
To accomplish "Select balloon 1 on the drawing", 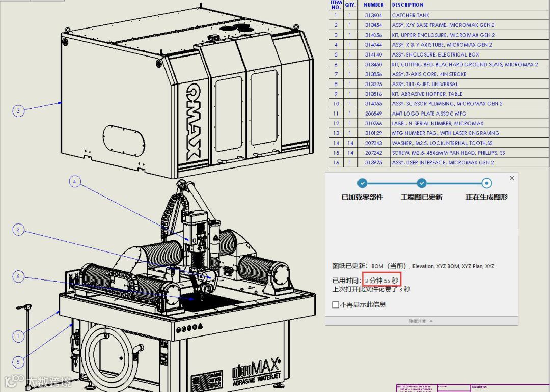I will tap(18, 336).
